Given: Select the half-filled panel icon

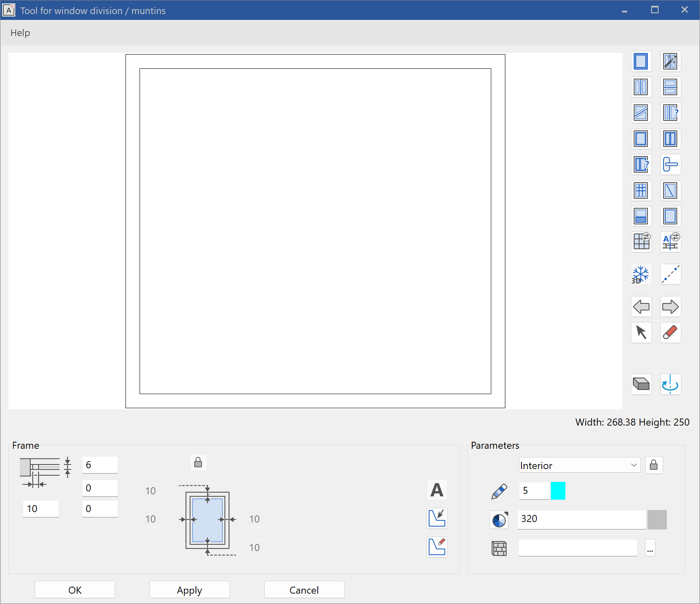Looking at the screenshot, I should click(x=641, y=216).
